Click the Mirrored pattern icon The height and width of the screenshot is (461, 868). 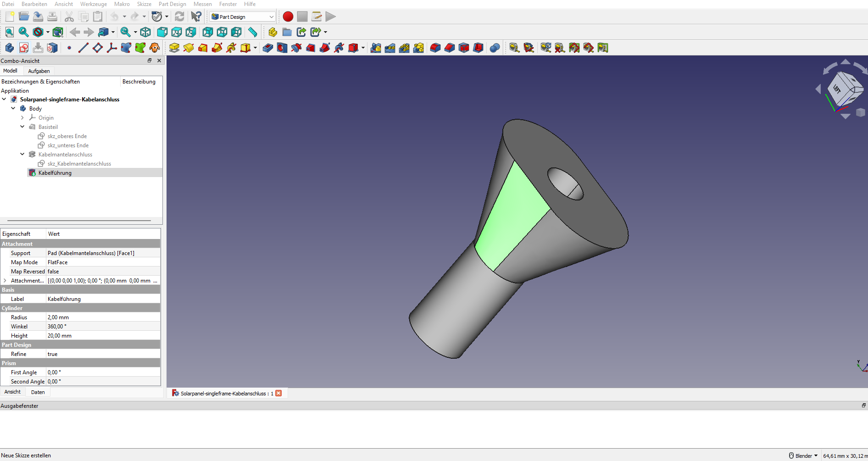point(376,48)
